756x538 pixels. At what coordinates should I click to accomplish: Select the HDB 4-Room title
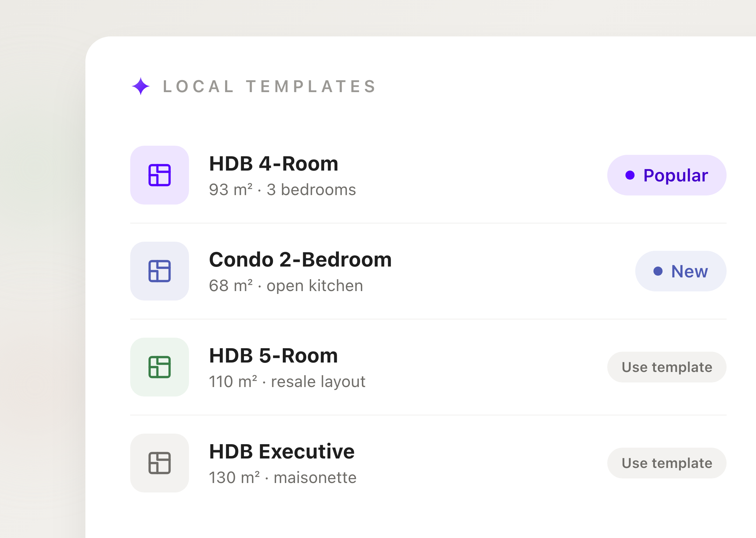pos(274,164)
